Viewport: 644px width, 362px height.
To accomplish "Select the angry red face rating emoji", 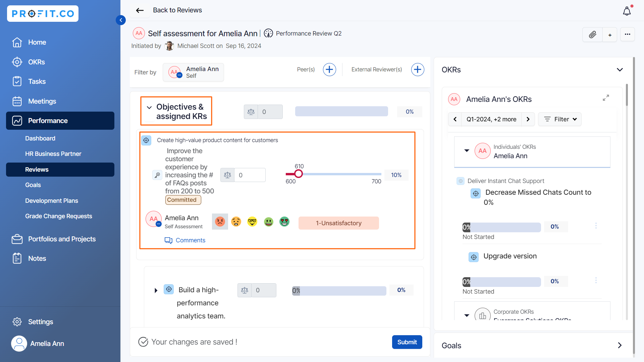I will click(220, 222).
